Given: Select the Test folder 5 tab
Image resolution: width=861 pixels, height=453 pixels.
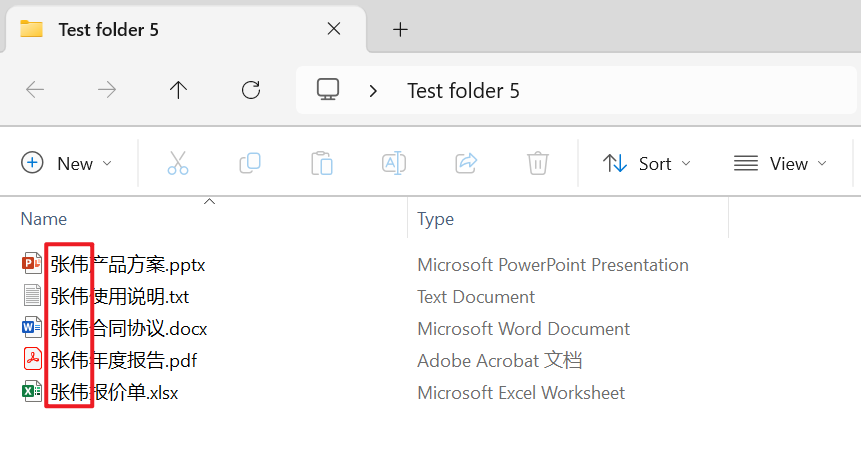Looking at the screenshot, I should [x=108, y=29].
